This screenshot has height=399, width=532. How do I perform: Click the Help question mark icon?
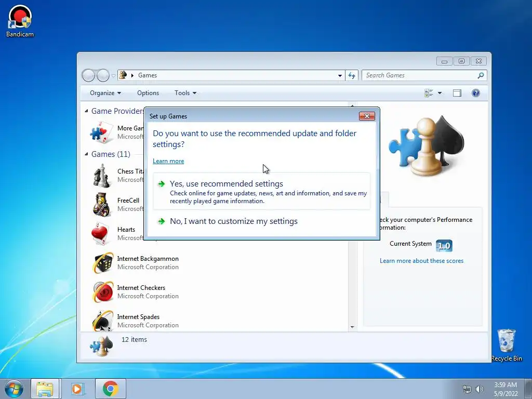[476, 93]
